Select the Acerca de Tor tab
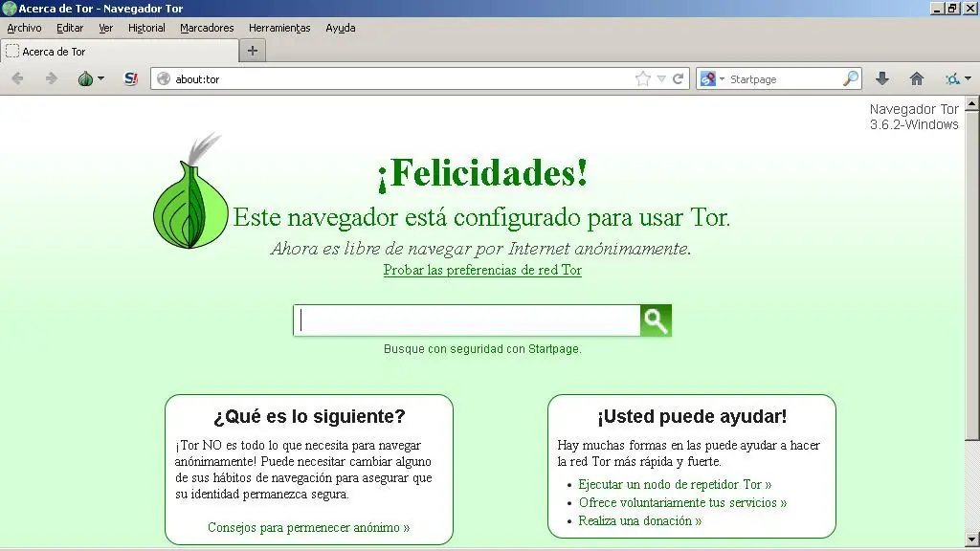The width and height of the screenshot is (980, 551). [120, 52]
